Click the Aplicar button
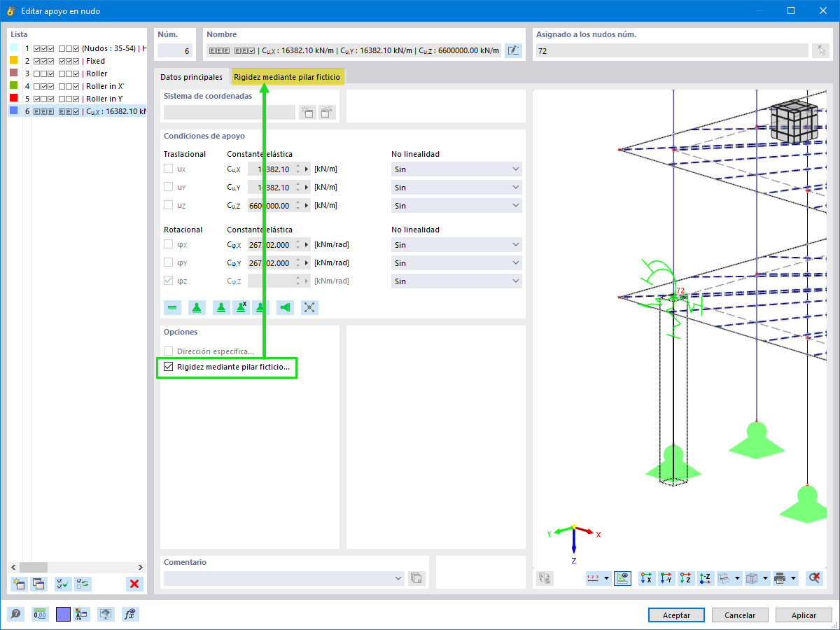The image size is (840, 630). pos(804,615)
